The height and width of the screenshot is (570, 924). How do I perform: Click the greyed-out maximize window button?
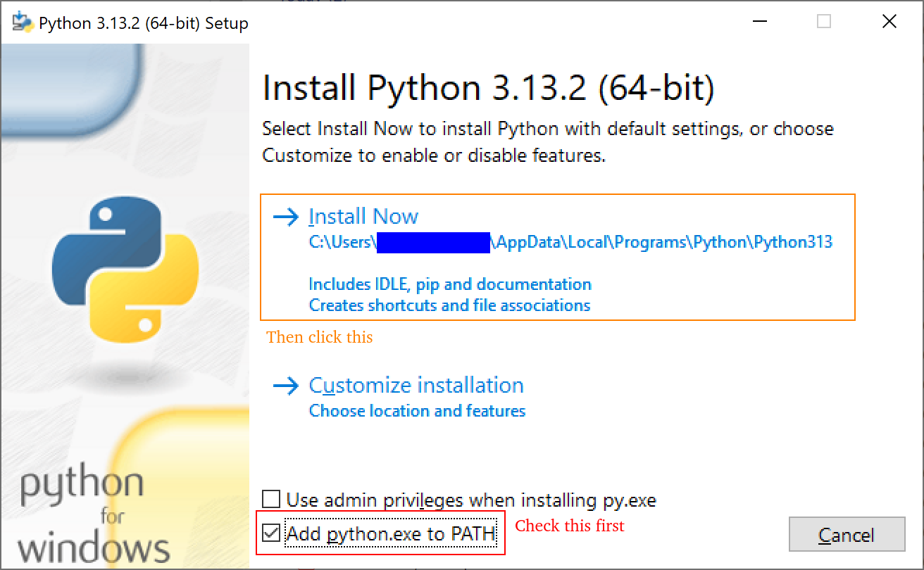823,22
